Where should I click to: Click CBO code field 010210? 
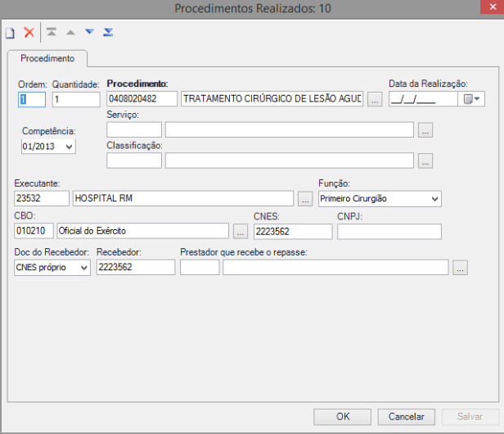(x=34, y=231)
